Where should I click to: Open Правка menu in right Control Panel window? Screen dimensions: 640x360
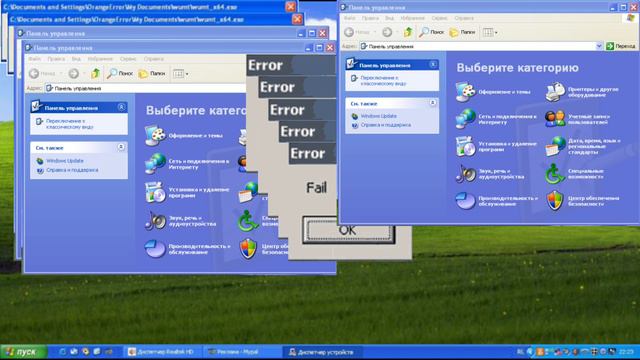pos(370,18)
